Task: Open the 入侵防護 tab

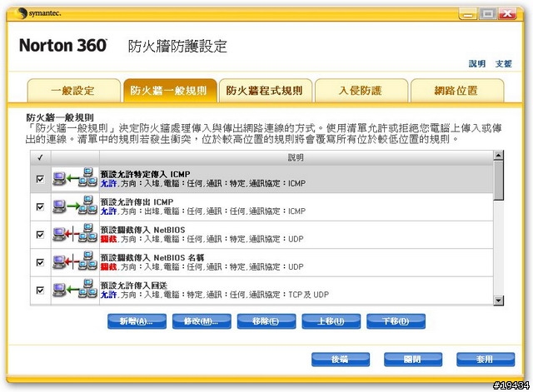Action: click(361, 91)
